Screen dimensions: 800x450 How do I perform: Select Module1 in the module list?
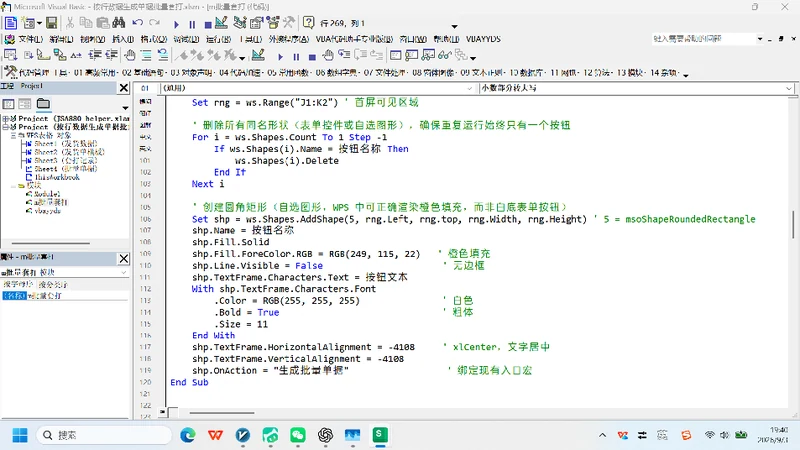[47, 194]
